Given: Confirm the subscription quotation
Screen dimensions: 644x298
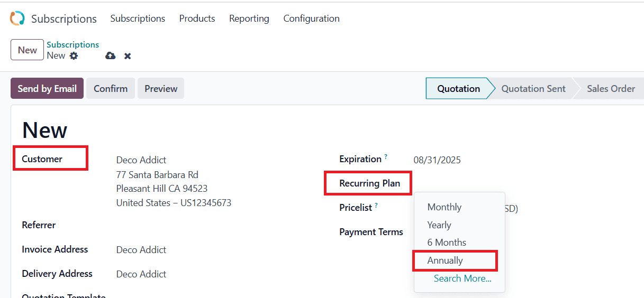Looking at the screenshot, I should 111,89.
